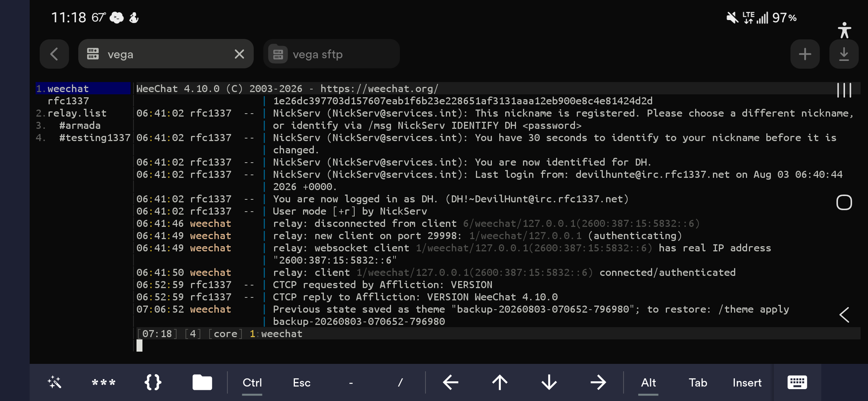Add a new session with the plus button
This screenshot has width=868, height=401.
[805, 54]
